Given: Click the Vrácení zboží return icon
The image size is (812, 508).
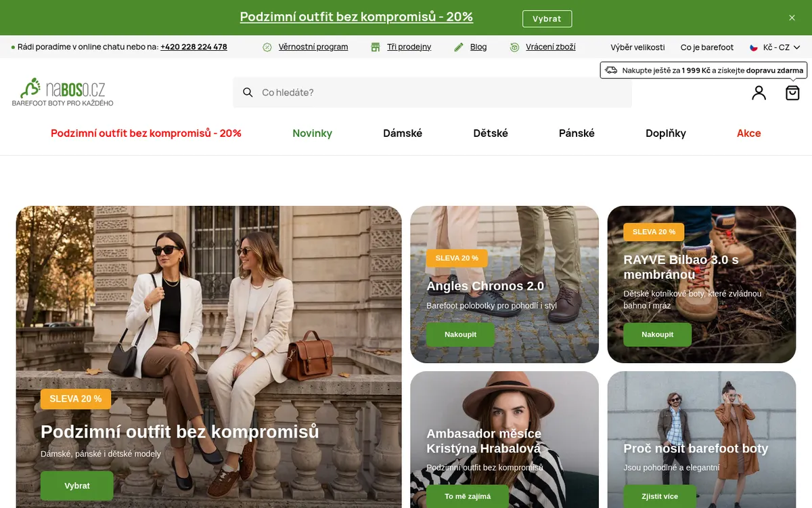Looking at the screenshot, I should (x=514, y=47).
